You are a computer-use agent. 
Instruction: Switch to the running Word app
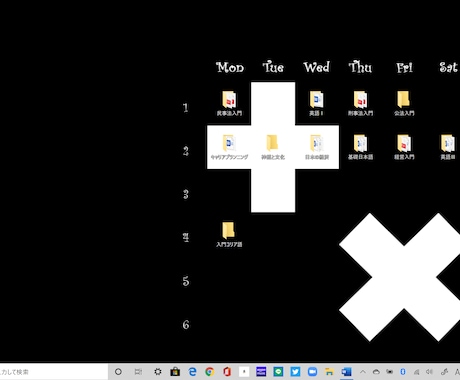[346, 372]
